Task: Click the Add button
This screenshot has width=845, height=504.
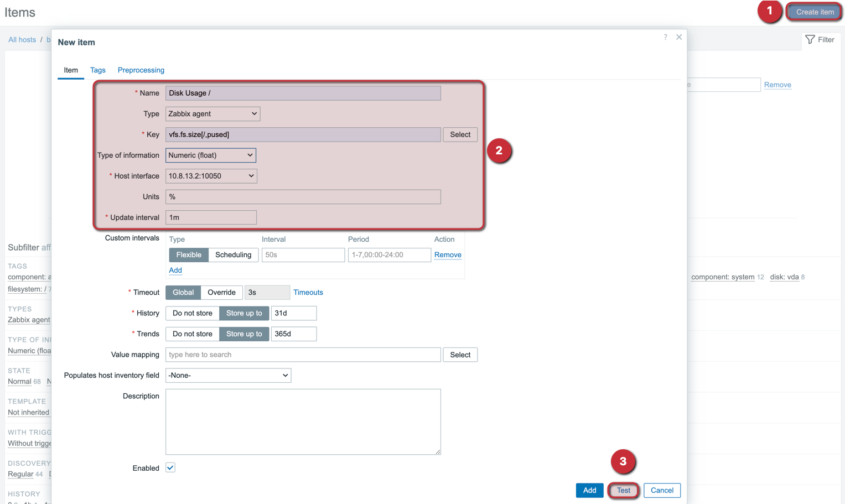Action: click(589, 490)
